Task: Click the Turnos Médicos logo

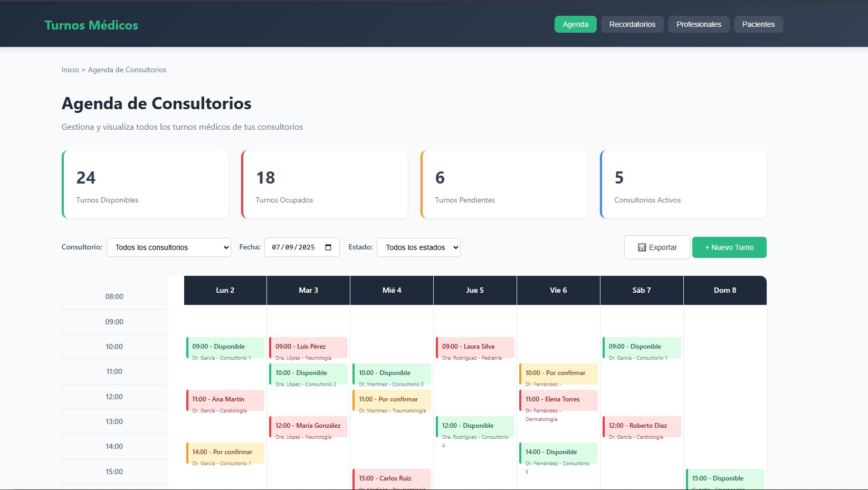Action: (x=91, y=25)
